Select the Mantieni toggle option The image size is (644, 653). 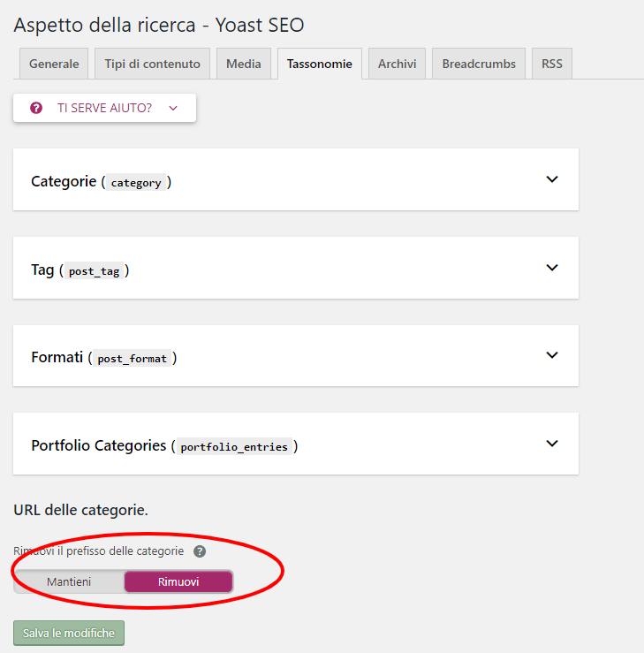tap(69, 581)
